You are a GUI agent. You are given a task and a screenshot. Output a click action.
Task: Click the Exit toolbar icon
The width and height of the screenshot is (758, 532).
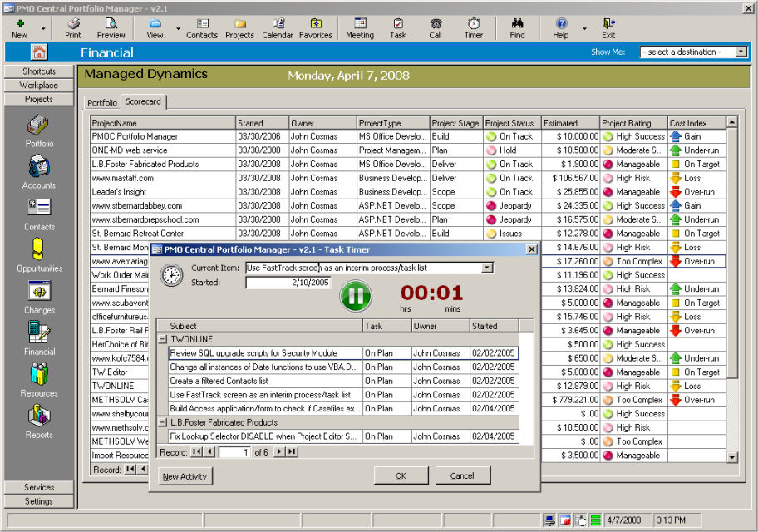tap(608, 28)
